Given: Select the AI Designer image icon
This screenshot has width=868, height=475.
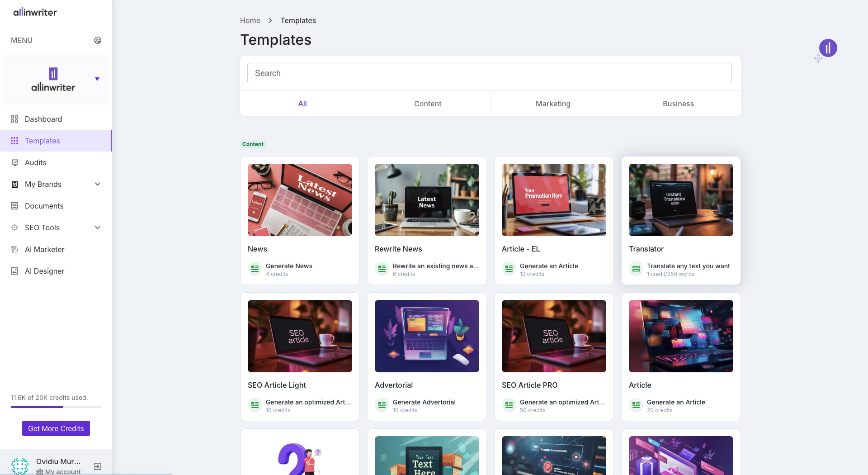Looking at the screenshot, I should tap(15, 271).
